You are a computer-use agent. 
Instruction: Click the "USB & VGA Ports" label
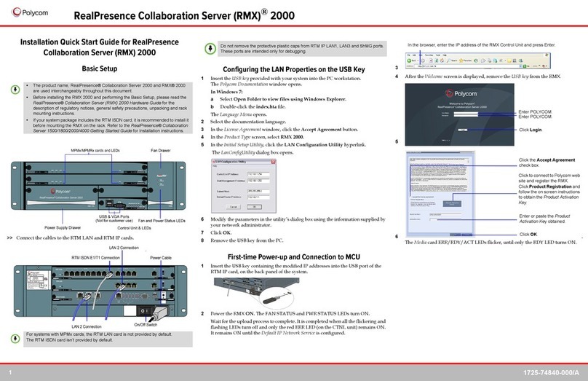pyautogui.click(x=114, y=216)
